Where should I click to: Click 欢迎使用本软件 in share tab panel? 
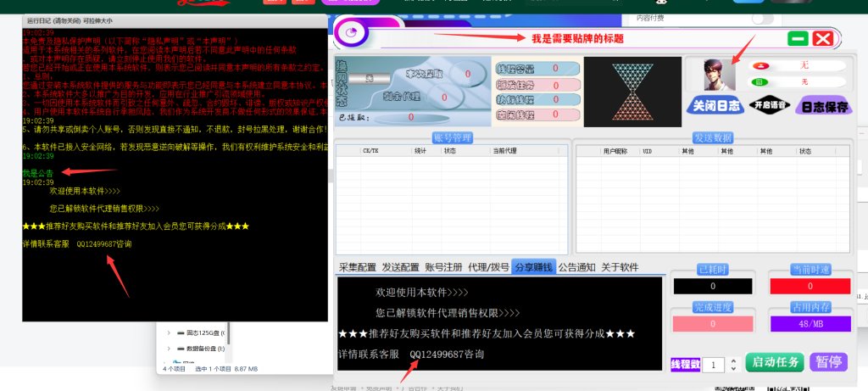pyautogui.click(x=422, y=292)
